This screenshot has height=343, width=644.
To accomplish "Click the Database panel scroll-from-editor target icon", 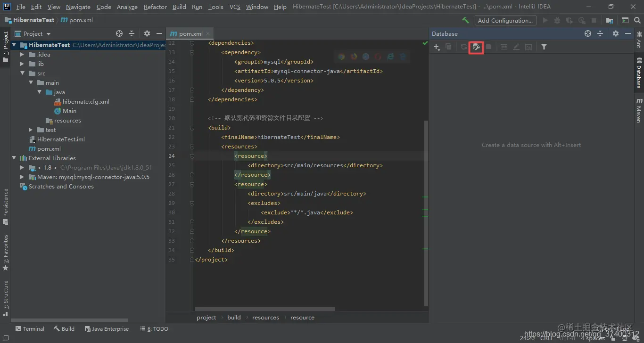I will tap(588, 33).
